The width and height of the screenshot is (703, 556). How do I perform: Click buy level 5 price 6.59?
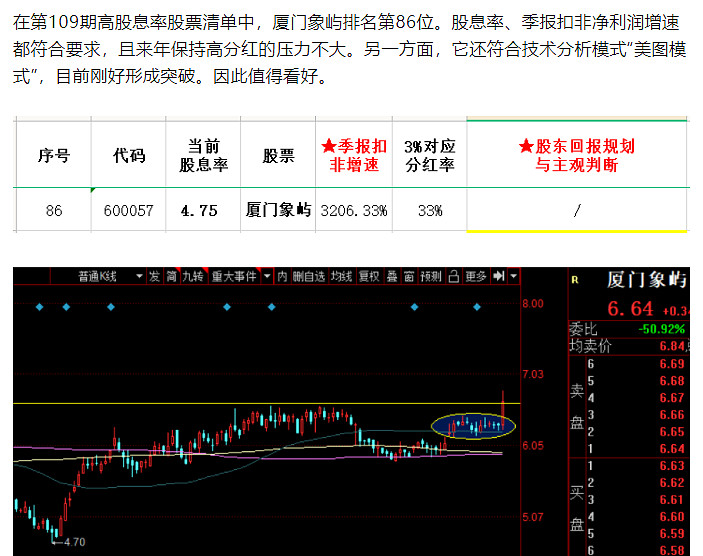[672, 534]
